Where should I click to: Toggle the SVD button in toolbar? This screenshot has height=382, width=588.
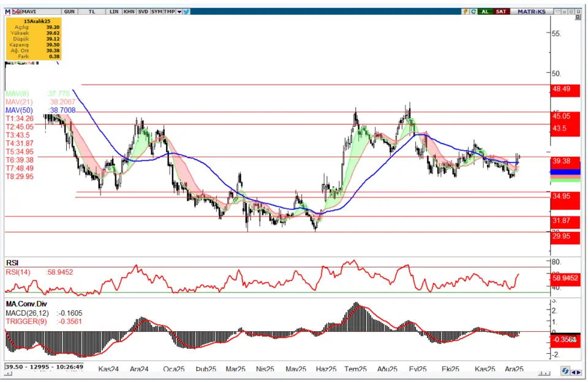coord(143,12)
